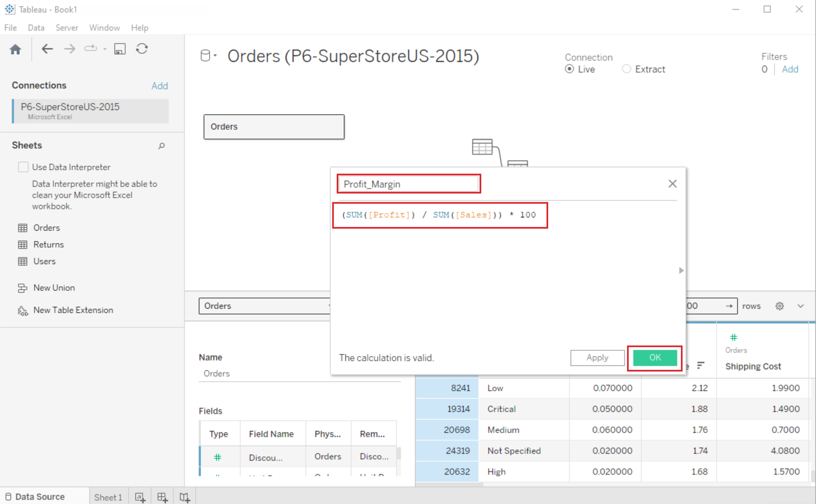
Task: Click the Home start page icon
Action: pyautogui.click(x=15, y=49)
